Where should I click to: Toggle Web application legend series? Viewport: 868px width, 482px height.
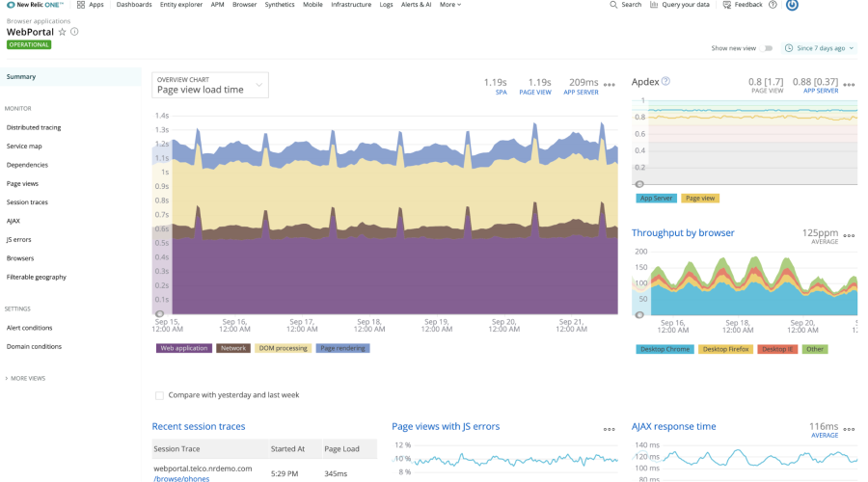coord(183,348)
